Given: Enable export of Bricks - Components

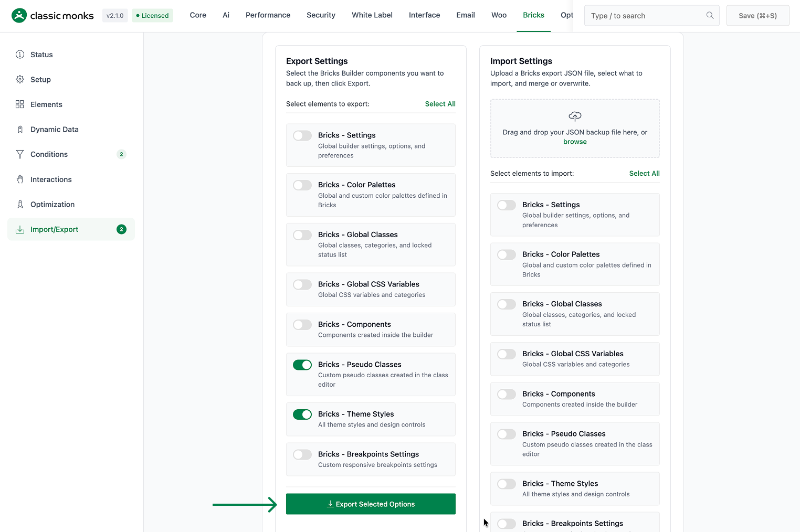Looking at the screenshot, I should point(302,325).
